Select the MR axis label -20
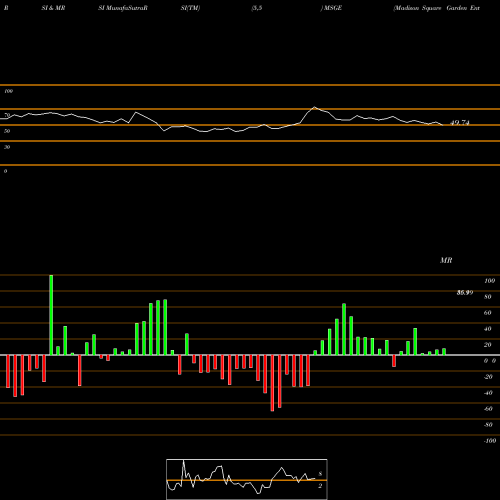Image resolution: width=500 pixels, height=500 pixels. 488,377
